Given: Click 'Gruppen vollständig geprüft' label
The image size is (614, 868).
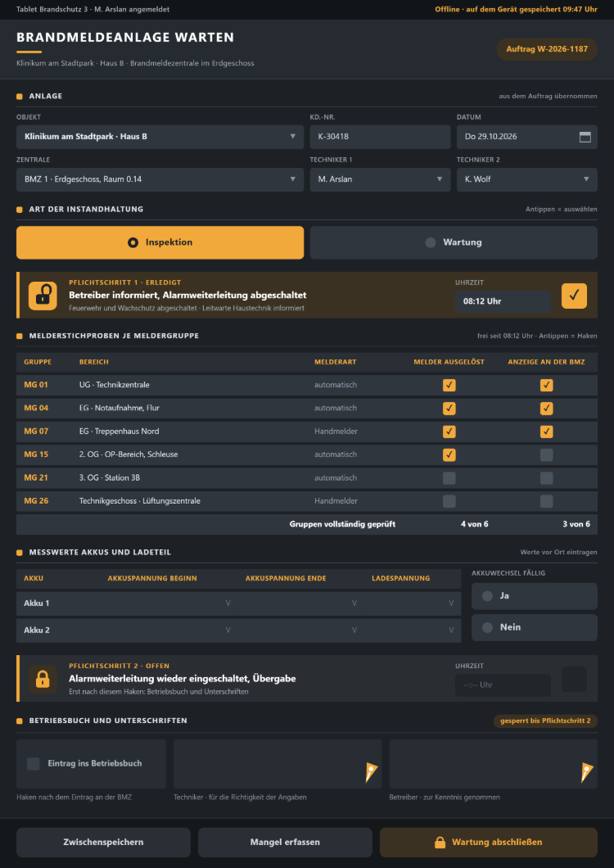Looking at the screenshot, I should [x=343, y=524].
